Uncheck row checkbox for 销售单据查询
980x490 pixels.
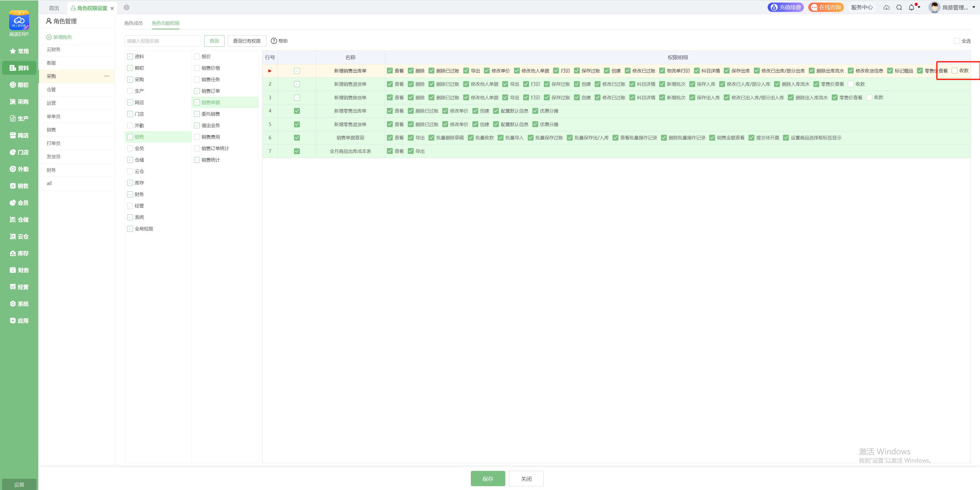coord(297,138)
